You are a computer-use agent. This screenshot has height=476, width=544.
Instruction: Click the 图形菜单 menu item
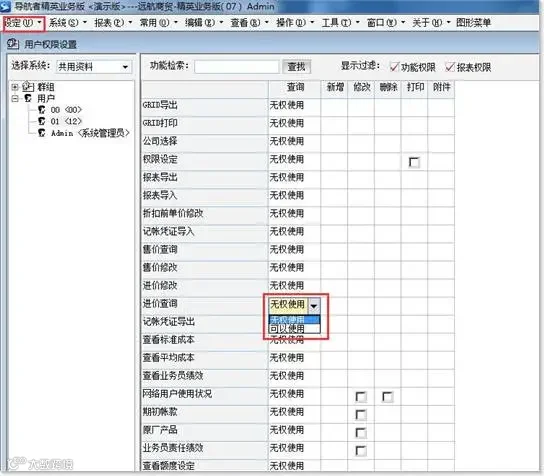click(x=473, y=23)
